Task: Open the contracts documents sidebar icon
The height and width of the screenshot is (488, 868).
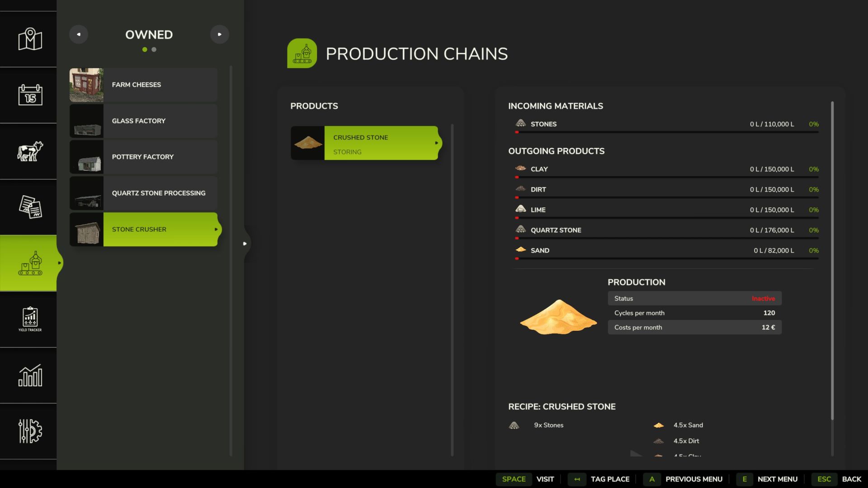Action: click(x=30, y=207)
